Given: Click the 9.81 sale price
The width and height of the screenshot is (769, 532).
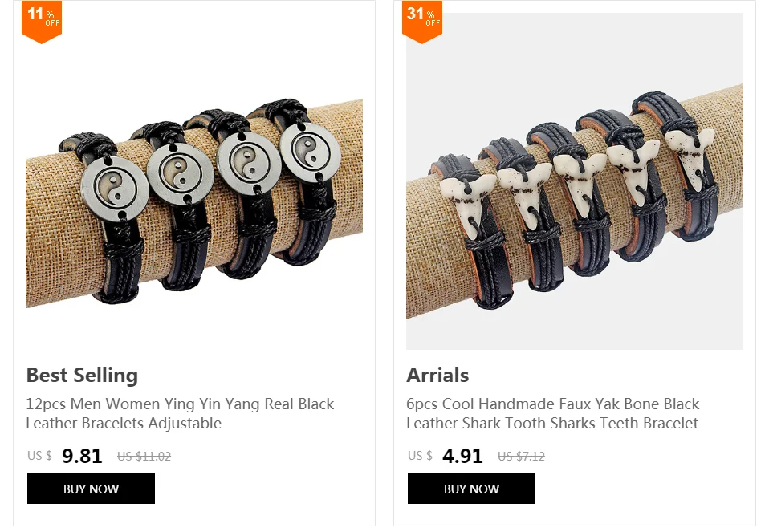Looking at the screenshot, I should click(82, 456).
